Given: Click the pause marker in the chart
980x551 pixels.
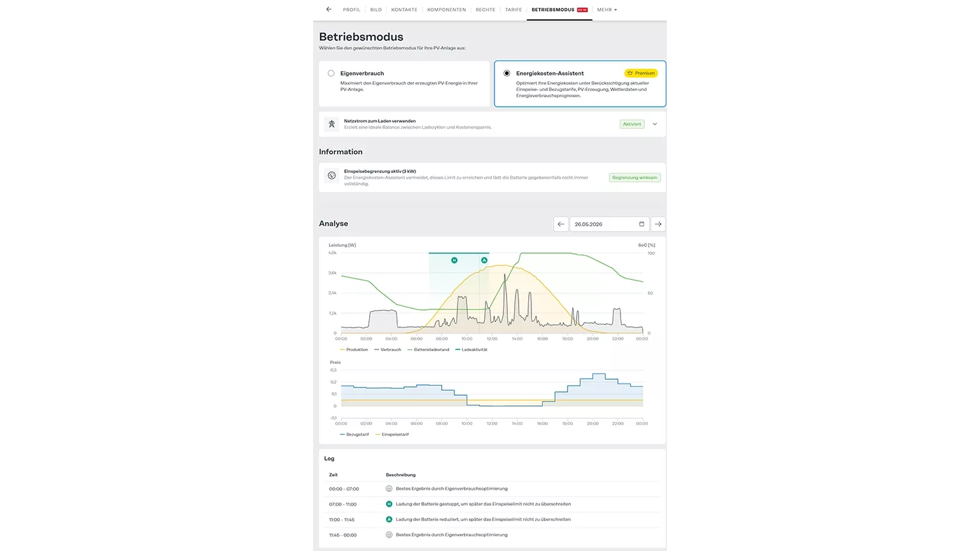Looking at the screenshot, I should (454, 260).
